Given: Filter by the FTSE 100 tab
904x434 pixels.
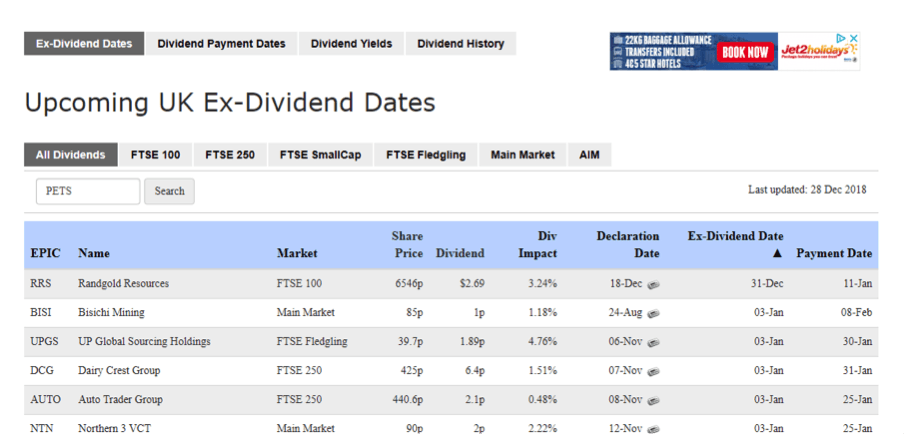Looking at the screenshot, I should click(155, 155).
